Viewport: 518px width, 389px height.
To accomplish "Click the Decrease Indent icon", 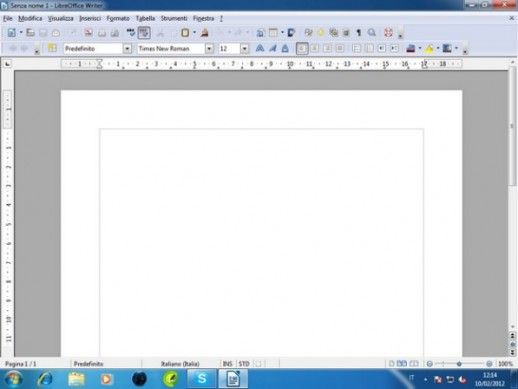I will tap(382, 48).
